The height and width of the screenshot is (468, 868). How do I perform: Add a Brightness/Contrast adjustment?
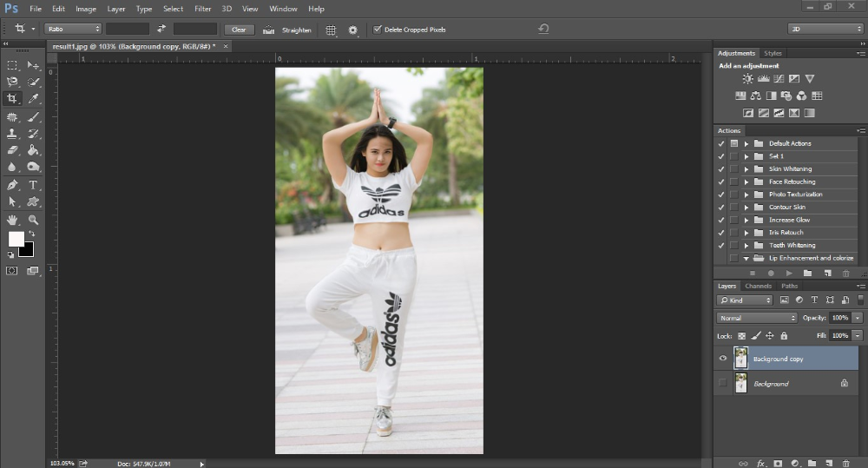pyautogui.click(x=748, y=79)
